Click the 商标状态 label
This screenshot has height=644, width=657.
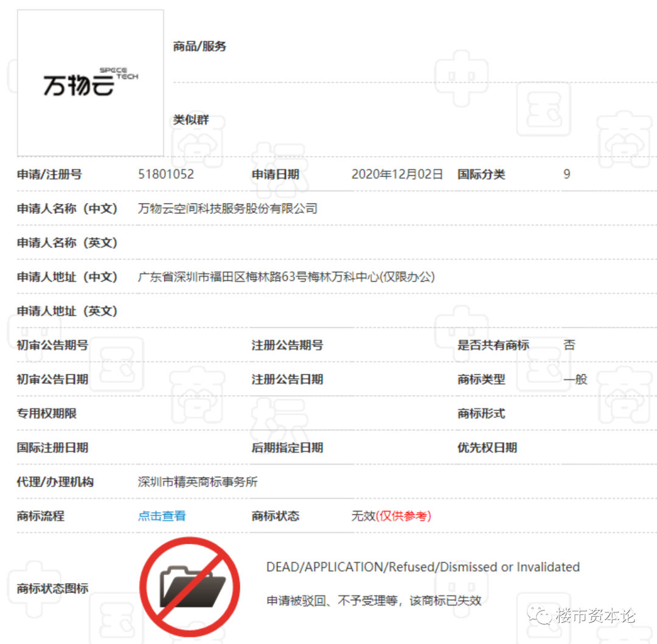276,516
